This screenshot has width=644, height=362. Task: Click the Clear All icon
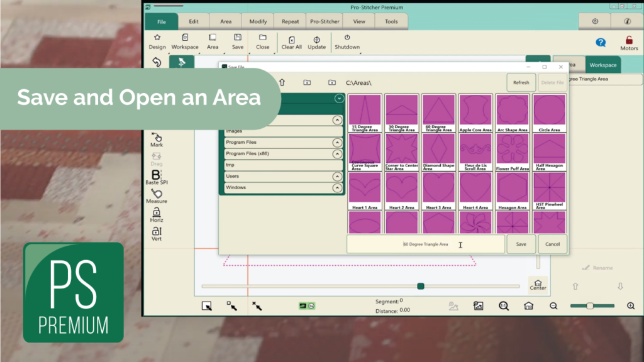pos(291,40)
